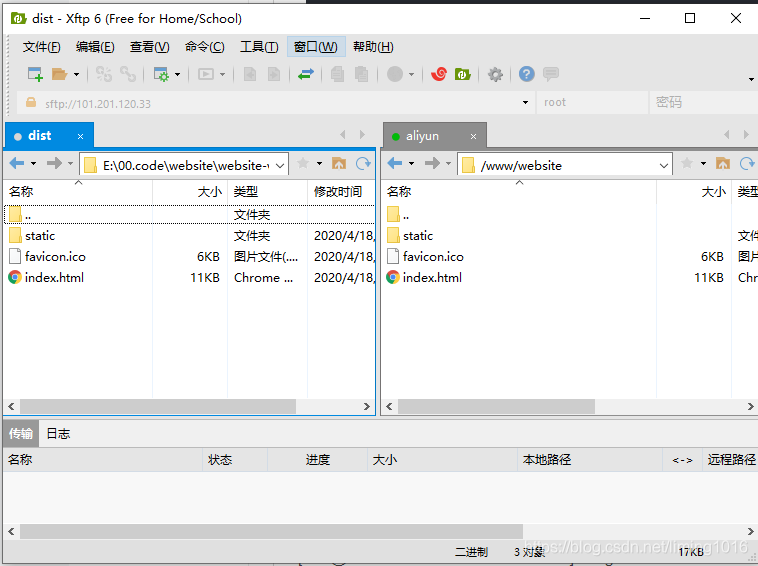
Task: Go forward in remote aliyun pane
Action: click(432, 164)
